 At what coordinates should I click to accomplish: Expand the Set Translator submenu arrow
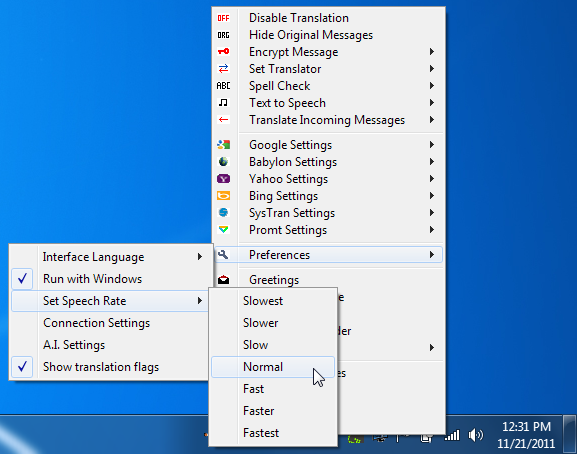[432, 69]
